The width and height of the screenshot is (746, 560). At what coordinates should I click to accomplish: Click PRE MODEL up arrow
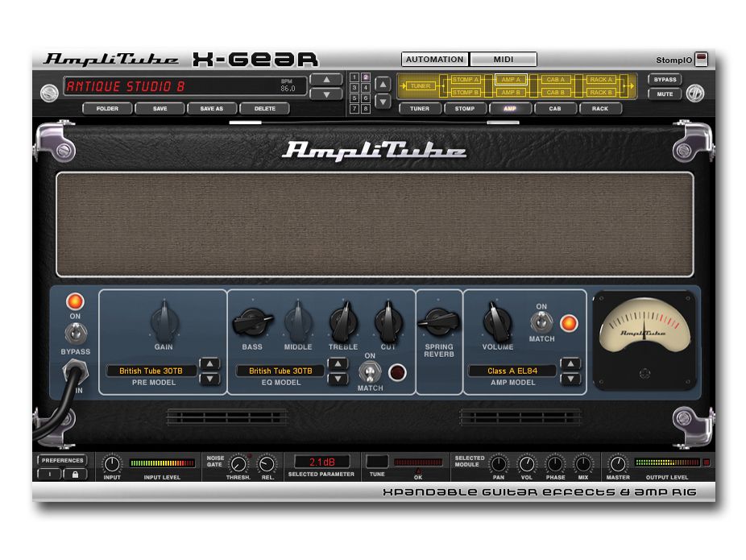tap(209, 364)
